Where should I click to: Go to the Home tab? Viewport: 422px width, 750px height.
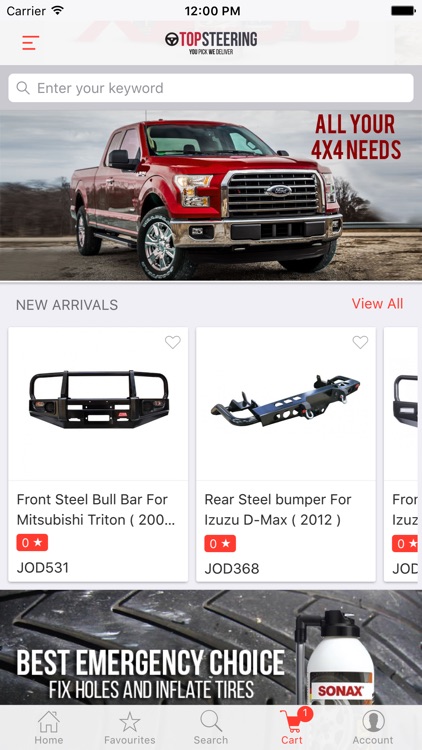click(x=48, y=728)
